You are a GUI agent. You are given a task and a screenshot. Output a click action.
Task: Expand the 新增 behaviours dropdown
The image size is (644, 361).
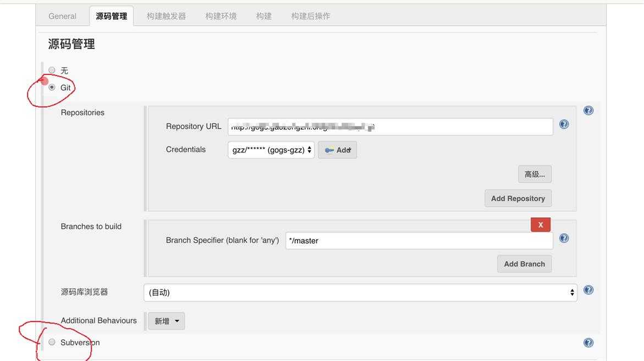point(166,321)
